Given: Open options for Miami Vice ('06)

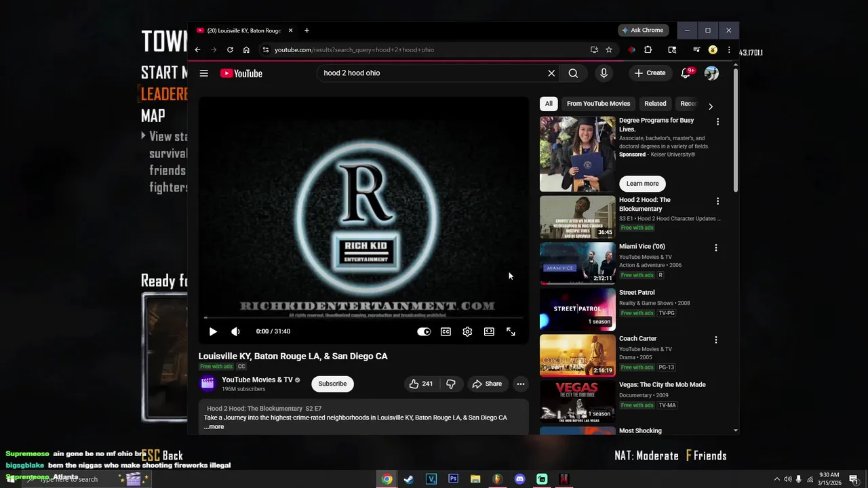Looking at the screenshot, I should pos(715,248).
